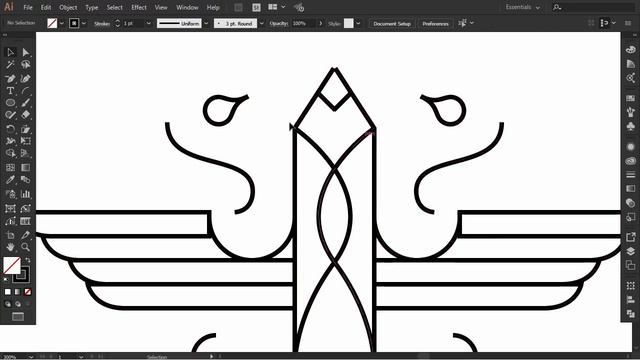Select the Rotate tool
The image size is (640, 360).
click(x=10, y=129)
